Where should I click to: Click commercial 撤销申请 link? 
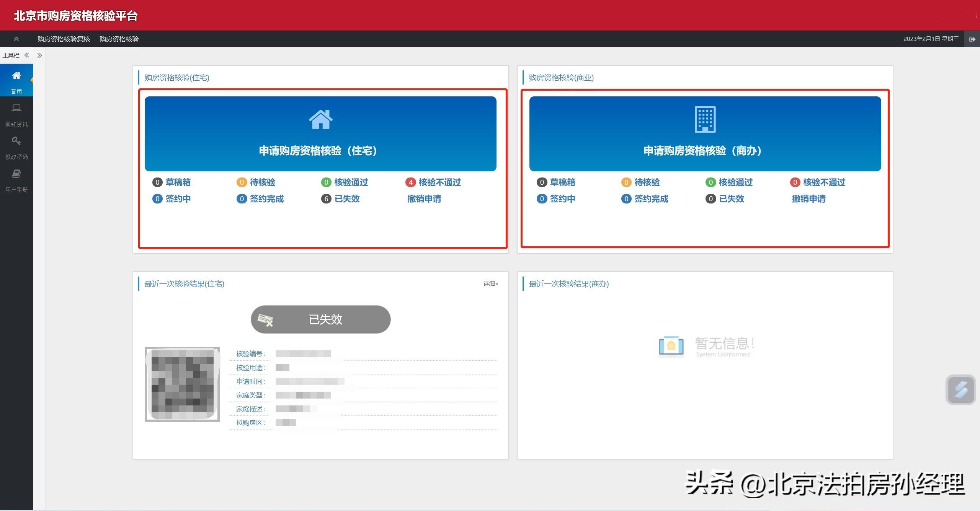click(x=809, y=199)
